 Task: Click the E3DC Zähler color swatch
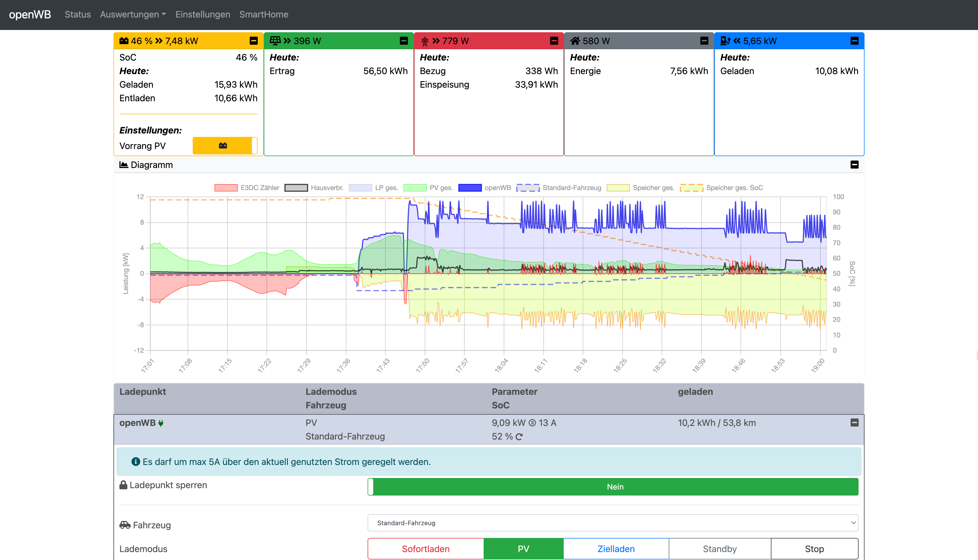click(x=226, y=188)
